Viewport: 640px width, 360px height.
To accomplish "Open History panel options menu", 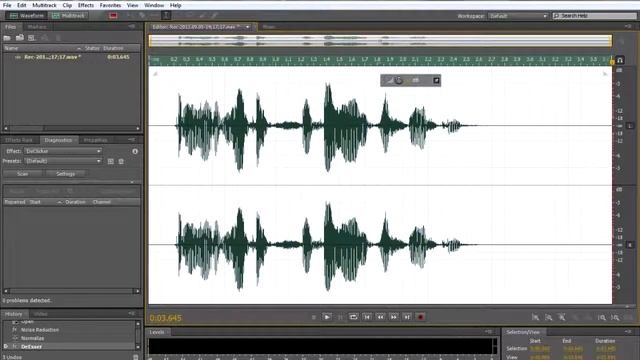I will 131,314.
